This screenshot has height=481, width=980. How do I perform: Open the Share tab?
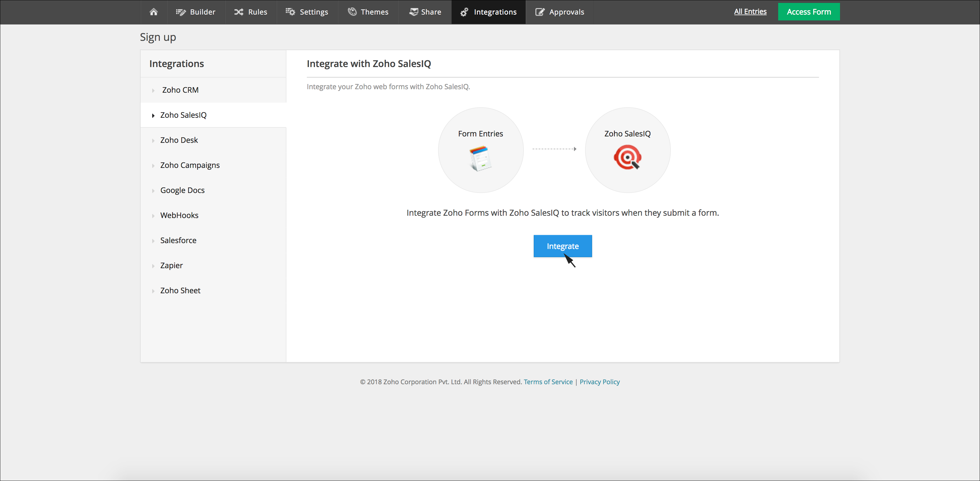click(x=425, y=12)
